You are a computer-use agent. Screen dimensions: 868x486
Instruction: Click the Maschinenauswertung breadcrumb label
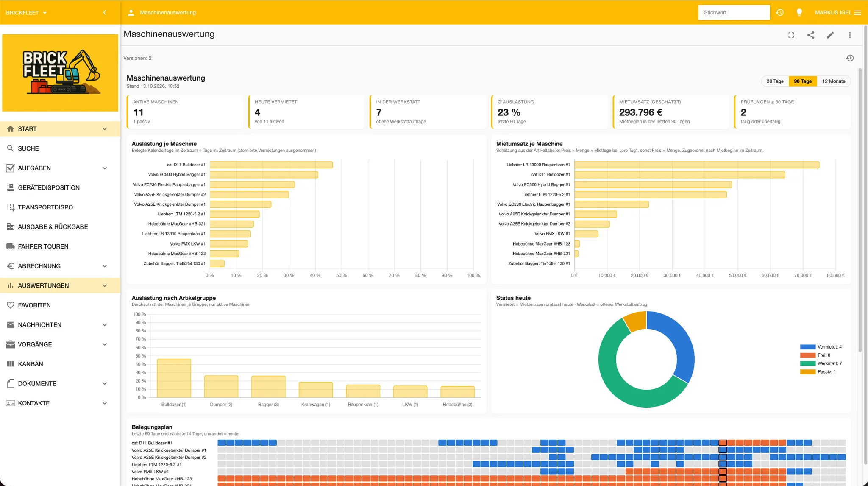[168, 12]
